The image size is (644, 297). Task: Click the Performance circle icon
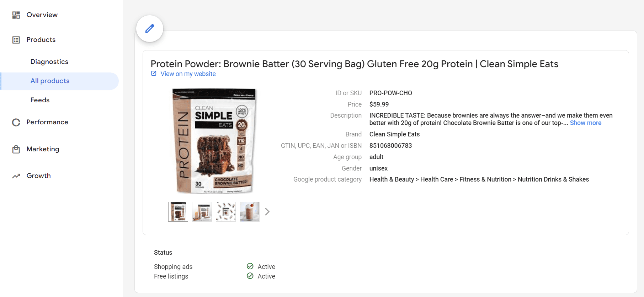pos(16,122)
